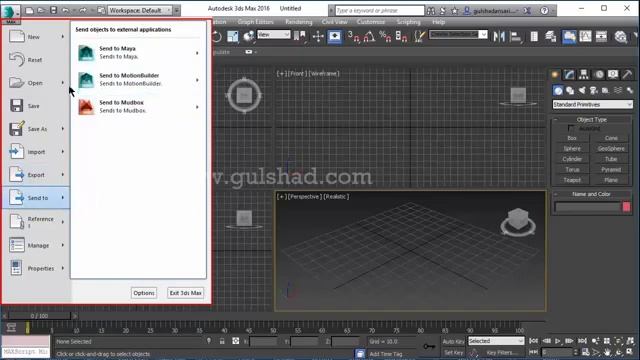Viewport: 640px width, 360px height.
Task: Toggle the Spinner Snap button
Action: [401, 37]
